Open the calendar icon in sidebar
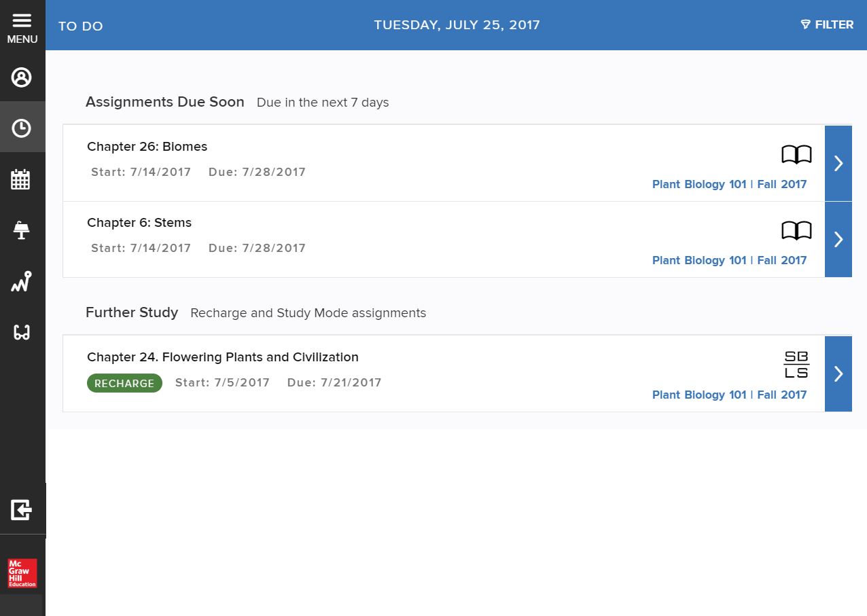Image resolution: width=867 pixels, height=616 pixels. (21, 179)
